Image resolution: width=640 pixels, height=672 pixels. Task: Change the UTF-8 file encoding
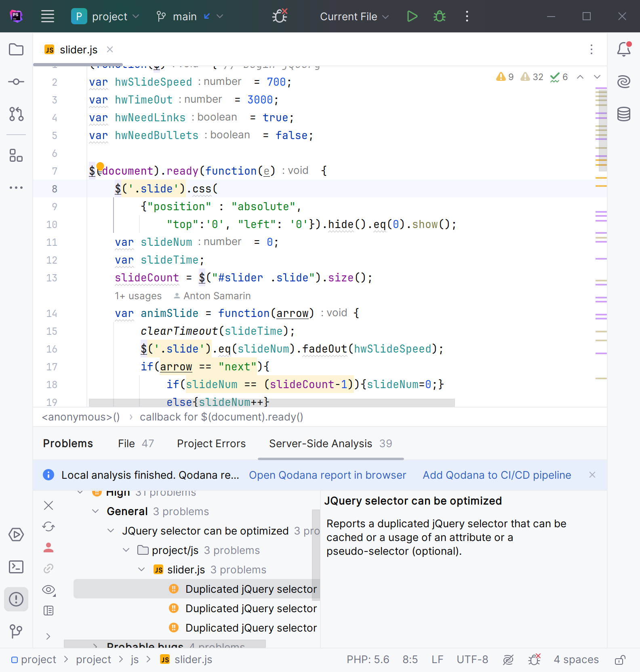point(472,659)
